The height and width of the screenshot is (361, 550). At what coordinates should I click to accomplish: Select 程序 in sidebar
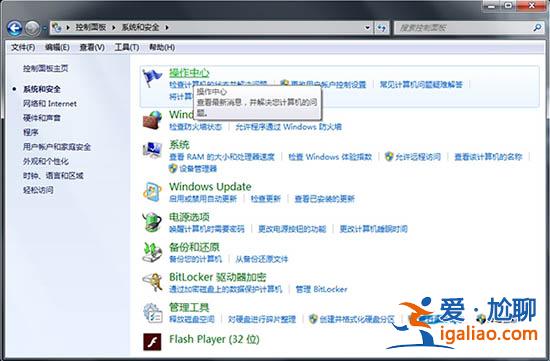[x=31, y=132]
